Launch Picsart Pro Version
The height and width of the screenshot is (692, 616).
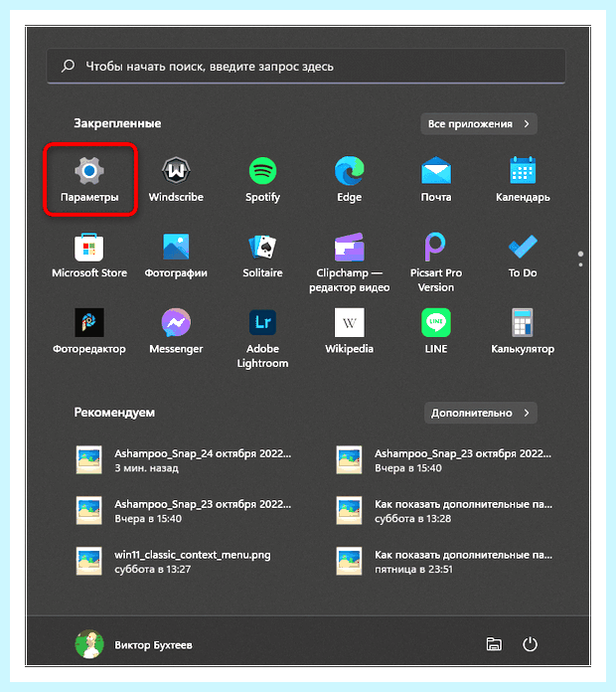tap(436, 262)
